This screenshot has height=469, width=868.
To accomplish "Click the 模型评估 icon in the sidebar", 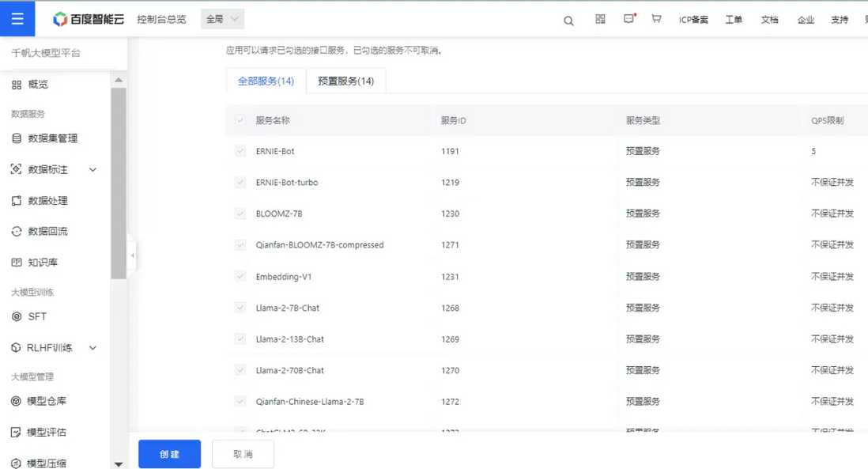I will (x=16, y=433).
